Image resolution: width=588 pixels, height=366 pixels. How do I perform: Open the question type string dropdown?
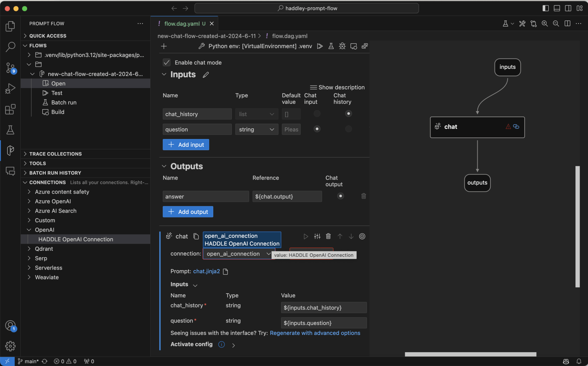(257, 129)
